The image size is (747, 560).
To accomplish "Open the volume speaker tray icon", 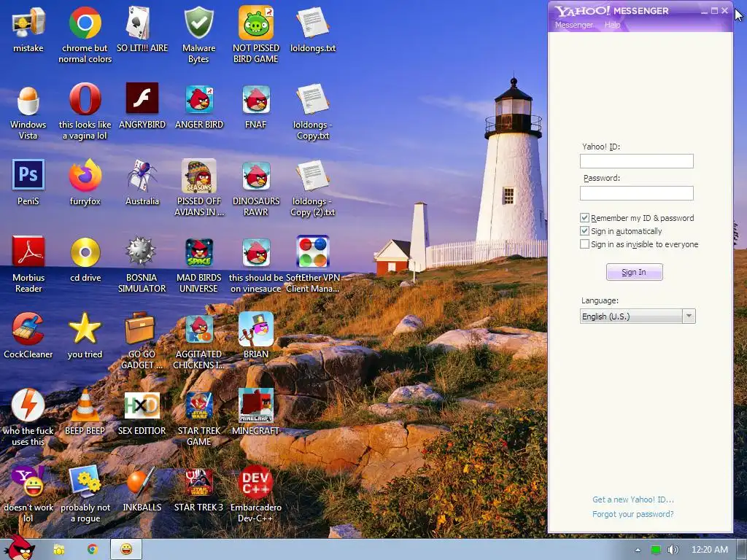I will (x=673, y=550).
